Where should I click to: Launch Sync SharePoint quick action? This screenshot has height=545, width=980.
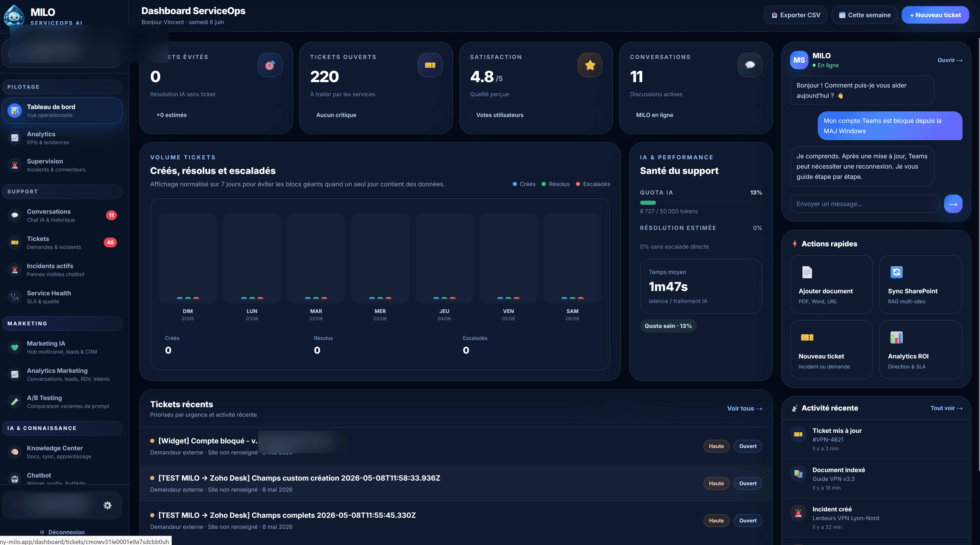[x=921, y=285]
